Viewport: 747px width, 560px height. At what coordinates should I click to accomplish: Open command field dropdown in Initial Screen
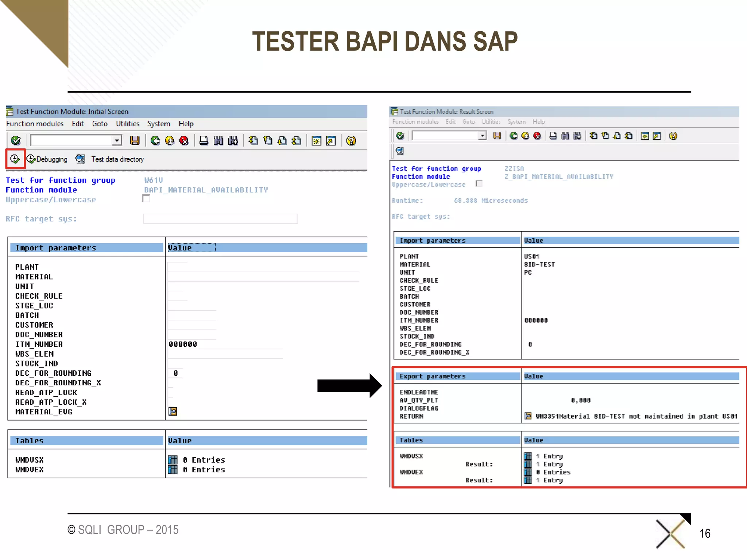click(117, 140)
